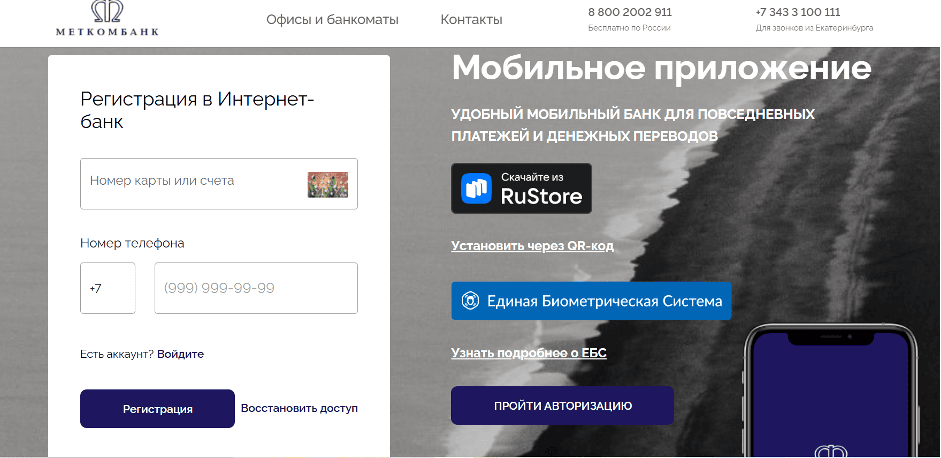Click the Мобильное приложение heading
941x458 pixels.
pos(661,67)
